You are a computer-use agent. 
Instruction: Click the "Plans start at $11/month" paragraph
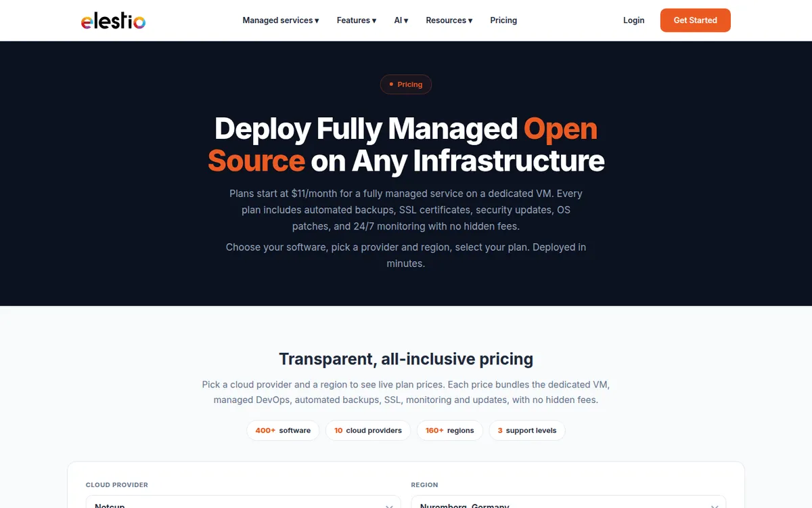point(406,210)
